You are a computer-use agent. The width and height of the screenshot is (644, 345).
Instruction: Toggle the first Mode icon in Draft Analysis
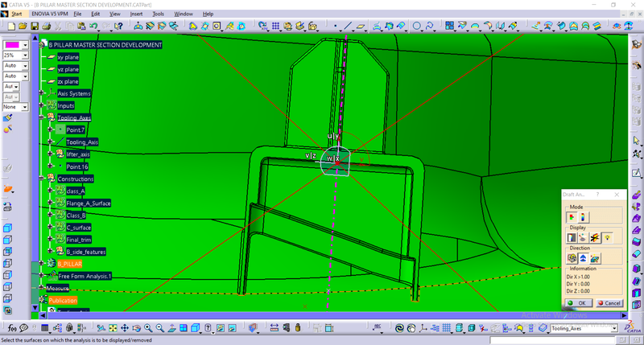[572, 216]
